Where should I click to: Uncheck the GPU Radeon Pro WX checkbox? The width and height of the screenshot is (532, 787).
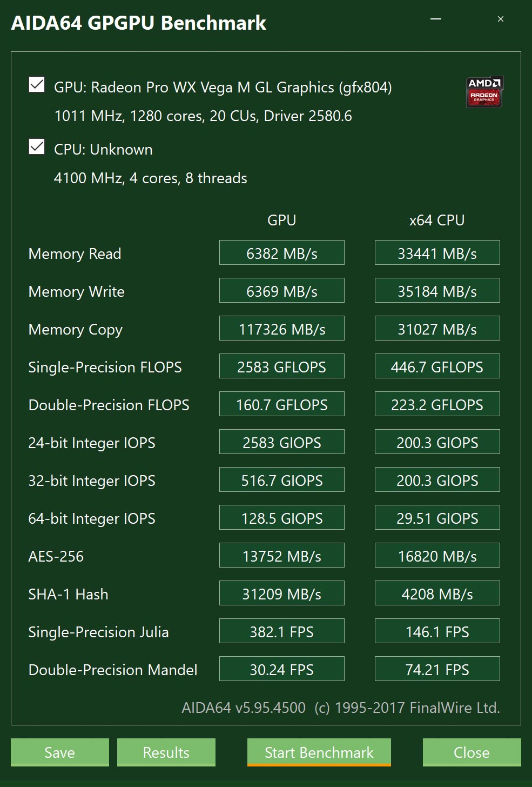click(x=37, y=84)
